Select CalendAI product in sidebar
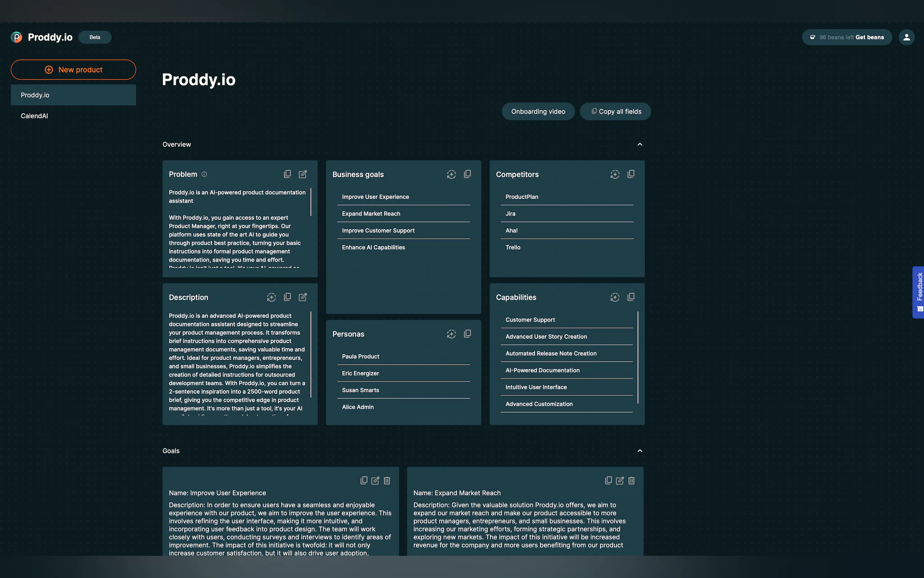This screenshot has width=924, height=578. point(35,116)
